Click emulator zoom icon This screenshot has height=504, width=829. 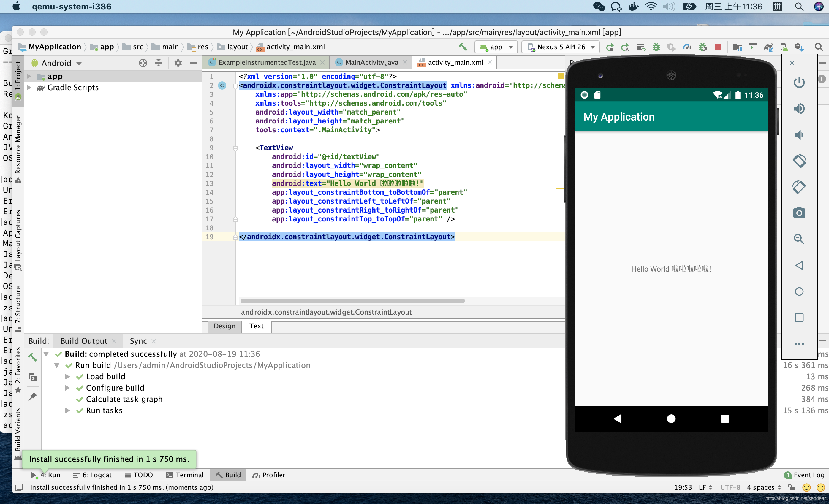pyautogui.click(x=799, y=239)
